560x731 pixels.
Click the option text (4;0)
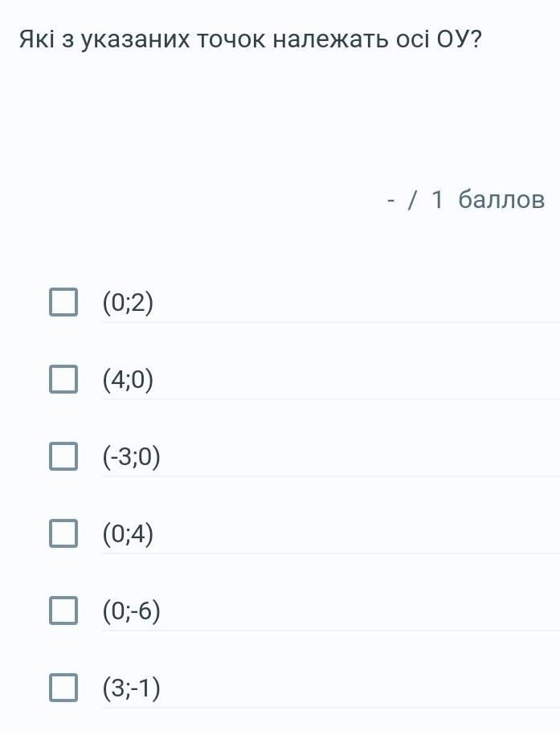(128, 380)
